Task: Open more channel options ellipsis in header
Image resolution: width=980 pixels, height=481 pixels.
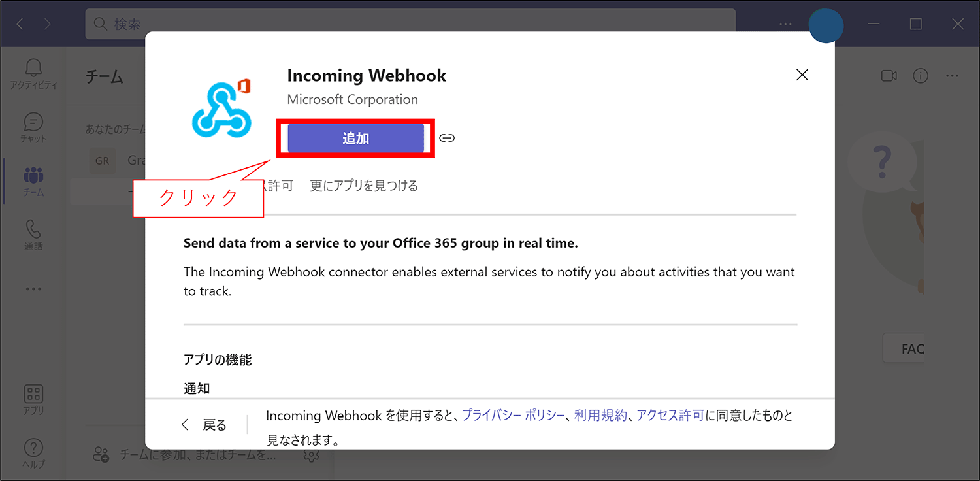Action: coord(952,76)
